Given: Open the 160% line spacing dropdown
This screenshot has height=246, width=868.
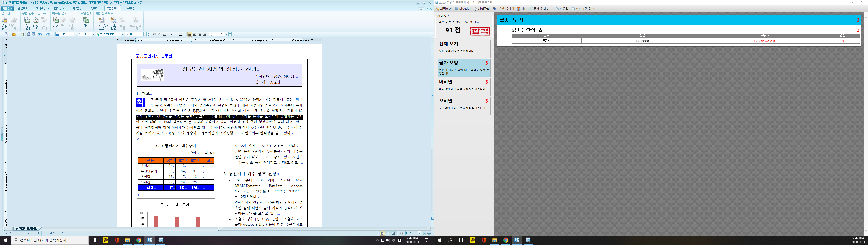Looking at the screenshot, I should coord(226,34).
